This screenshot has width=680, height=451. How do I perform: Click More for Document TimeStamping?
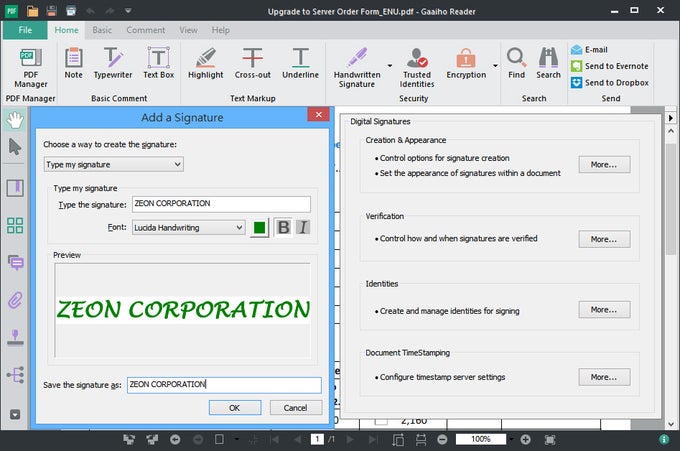(604, 377)
